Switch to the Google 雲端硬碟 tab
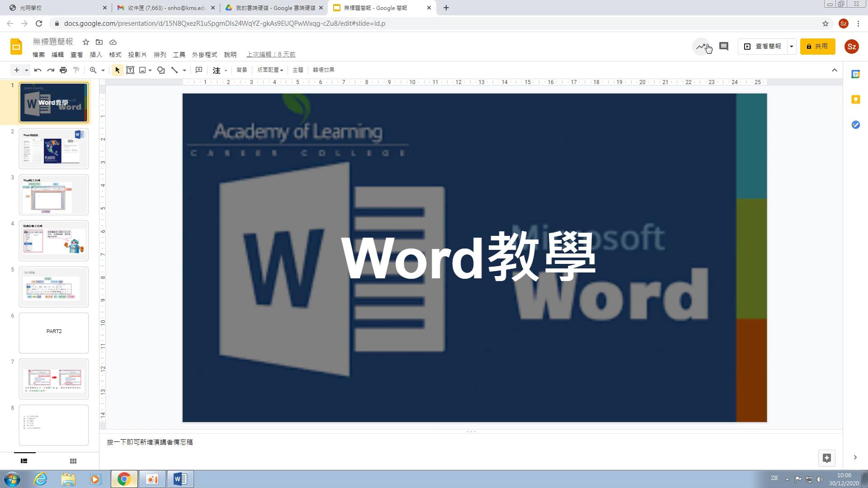The height and width of the screenshot is (488, 868). pos(274,8)
